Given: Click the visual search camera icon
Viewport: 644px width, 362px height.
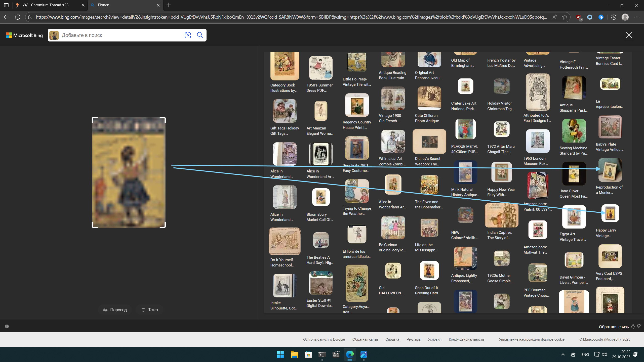Looking at the screenshot, I should click(x=188, y=35).
